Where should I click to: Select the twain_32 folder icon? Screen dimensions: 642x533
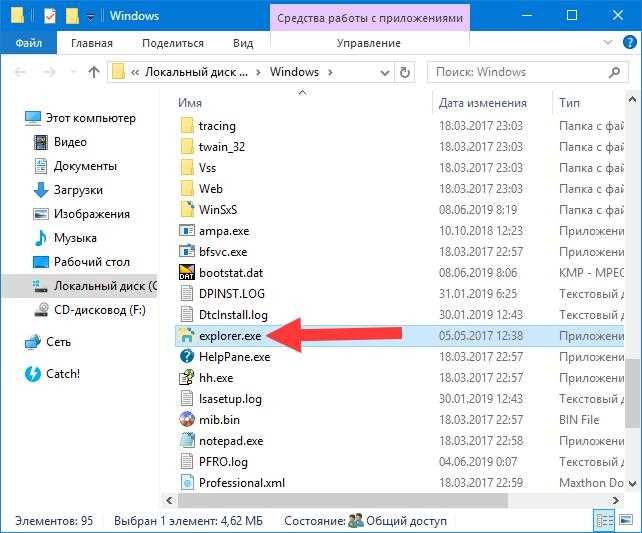187,146
